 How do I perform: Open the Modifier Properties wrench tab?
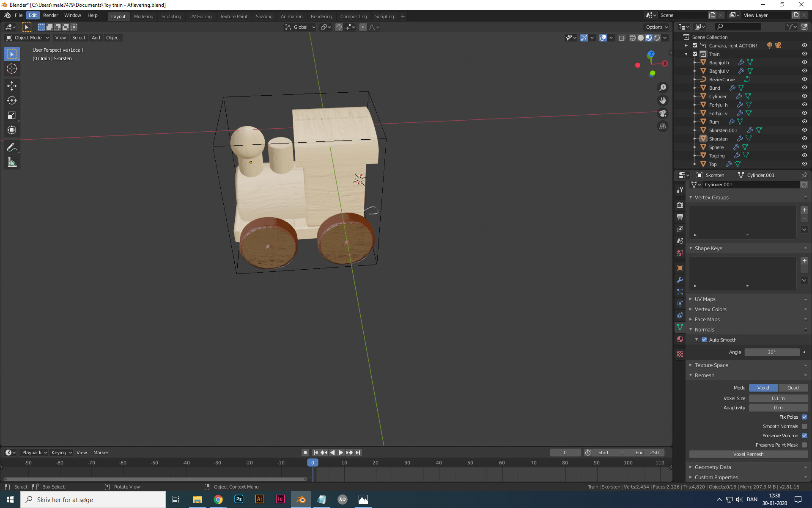(x=680, y=280)
